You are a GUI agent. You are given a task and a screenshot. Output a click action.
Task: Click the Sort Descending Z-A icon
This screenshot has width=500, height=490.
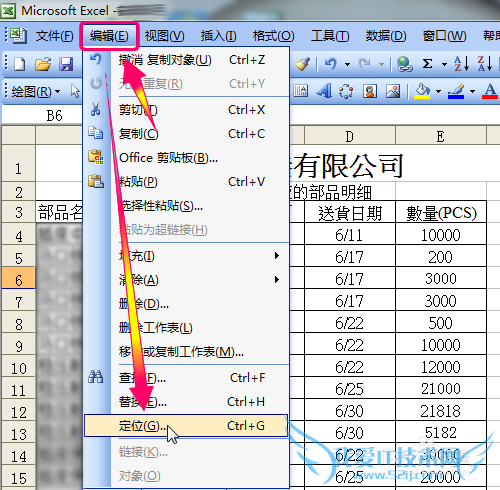click(485, 63)
